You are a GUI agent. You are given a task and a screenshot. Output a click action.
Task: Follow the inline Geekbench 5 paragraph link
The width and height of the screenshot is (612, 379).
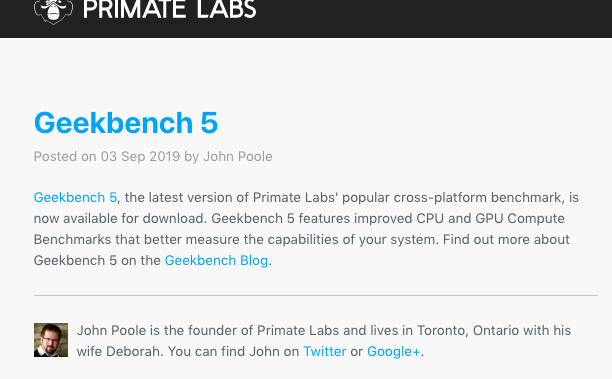point(75,198)
